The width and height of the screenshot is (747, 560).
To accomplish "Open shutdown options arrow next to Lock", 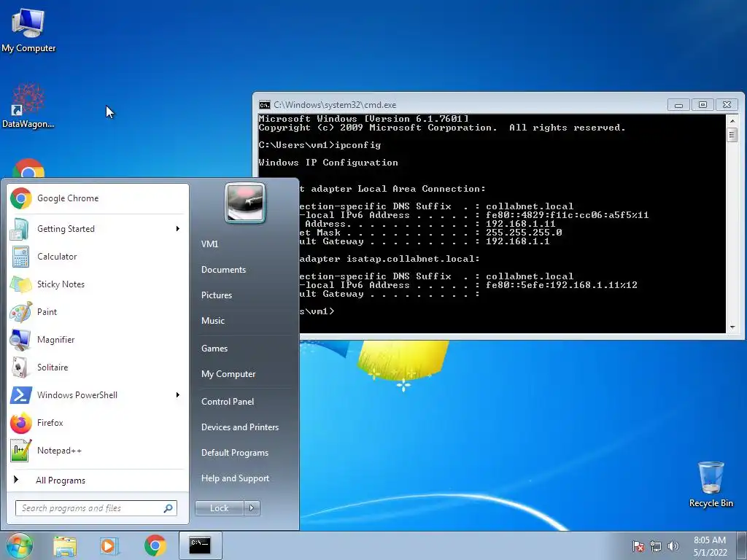I will [252, 508].
